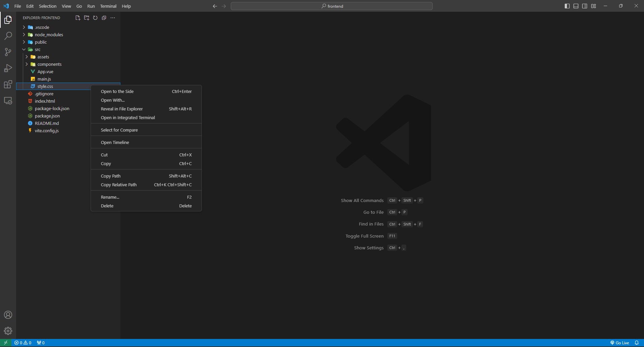Start Go Live server in status bar

(620, 343)
